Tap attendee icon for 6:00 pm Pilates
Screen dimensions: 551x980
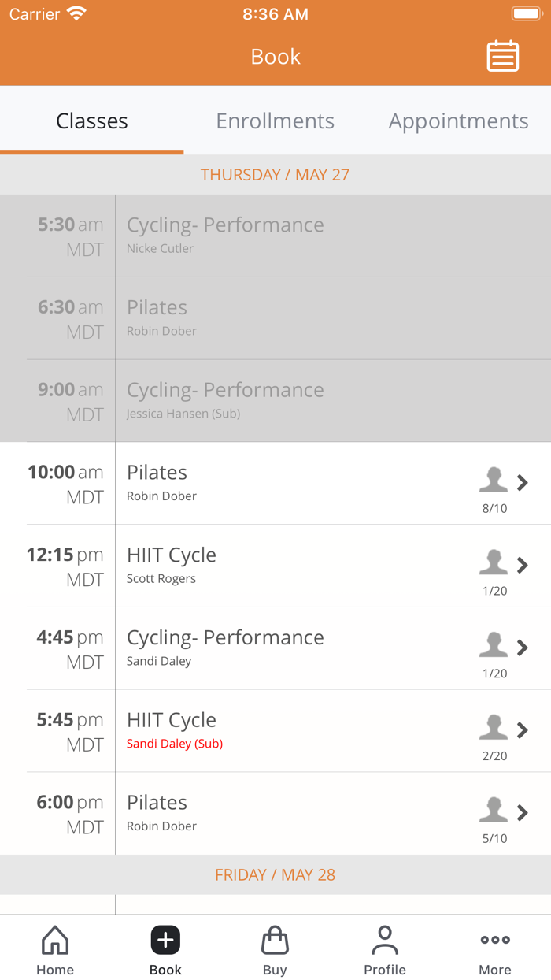pyautogui.click(x=494, y=809)
